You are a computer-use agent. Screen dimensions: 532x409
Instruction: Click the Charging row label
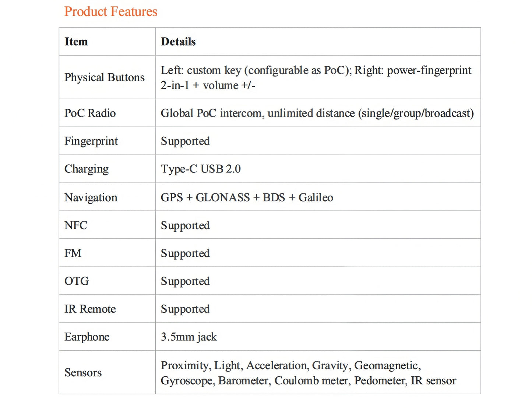click(x=87, y=169)
